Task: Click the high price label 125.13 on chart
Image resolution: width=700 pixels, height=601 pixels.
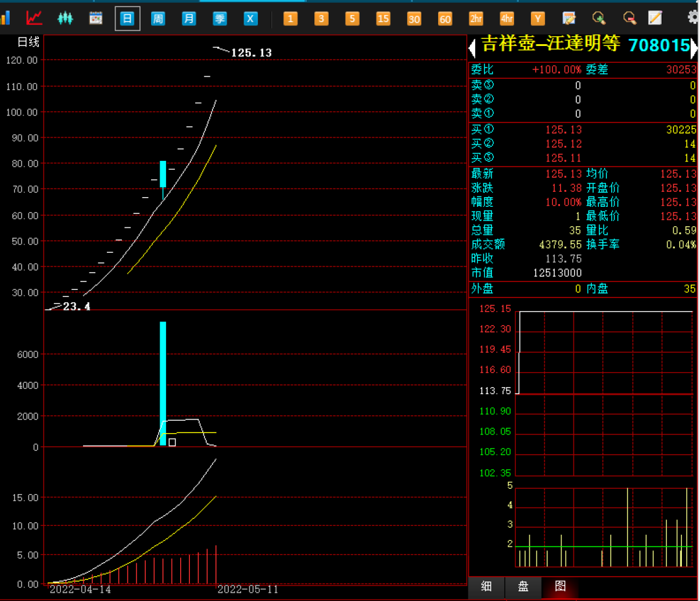Action: tap(251, 53)
